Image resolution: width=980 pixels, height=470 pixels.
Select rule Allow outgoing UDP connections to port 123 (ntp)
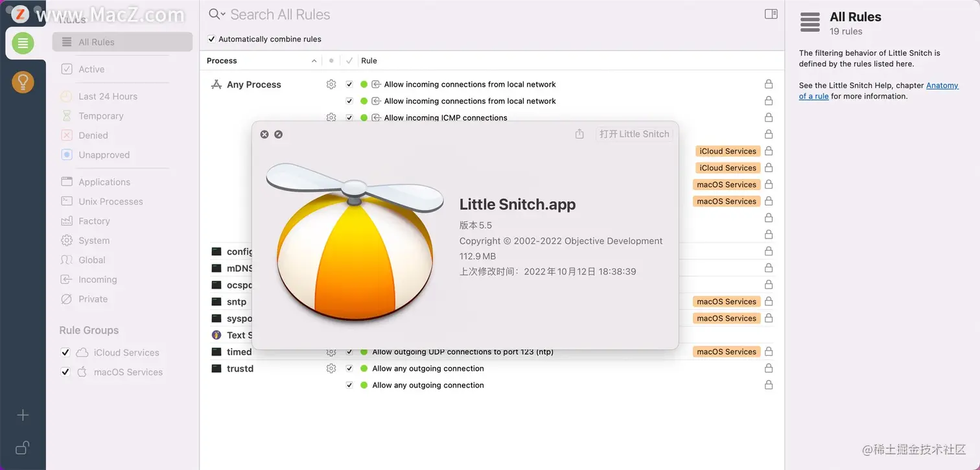[x=463, y=351]
